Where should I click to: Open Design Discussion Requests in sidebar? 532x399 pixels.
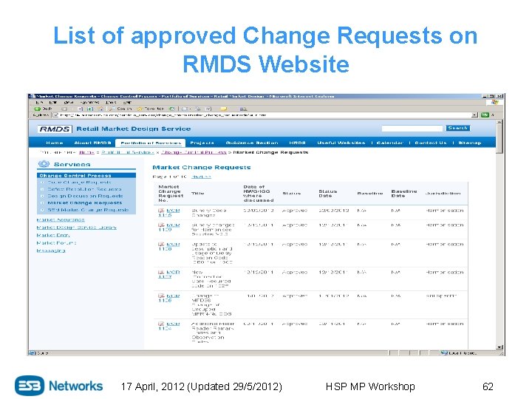click(85, 196)
